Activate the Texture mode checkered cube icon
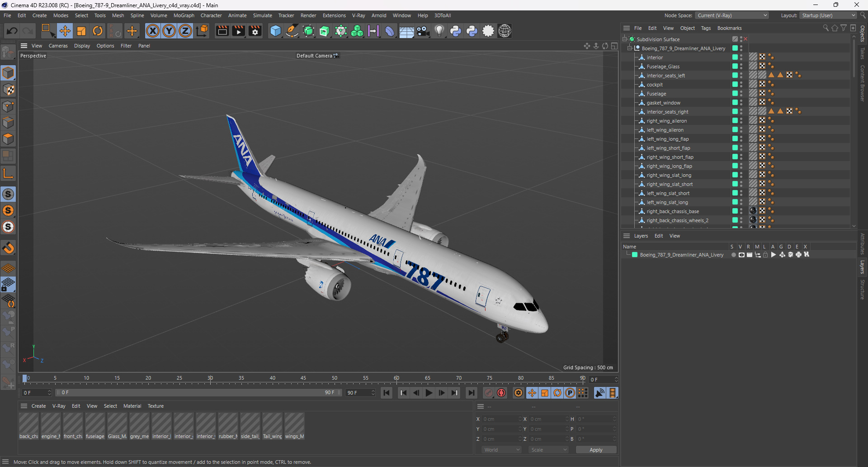 (x=8, y=90)
